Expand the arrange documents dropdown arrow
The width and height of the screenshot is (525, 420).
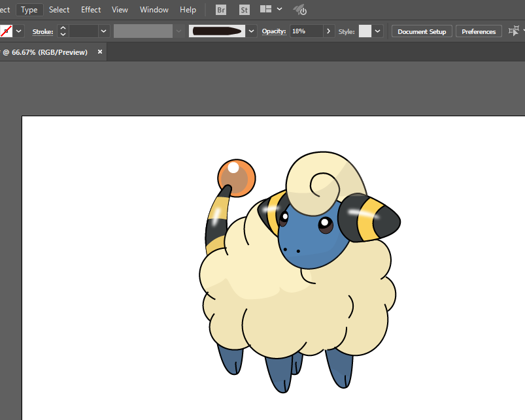[x=279, y=9]
